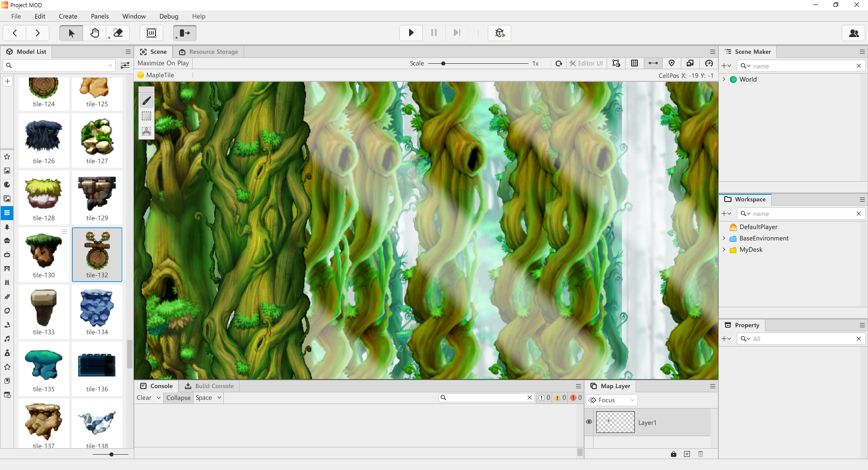Clear the console search field
The width and height of the screenshot is (868, 470).
click(529, 398)
